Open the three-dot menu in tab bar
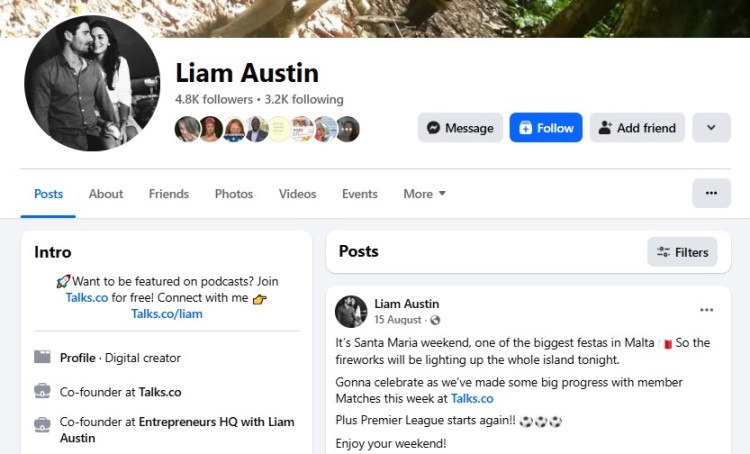Screen dimensions: 750x454 711,193
